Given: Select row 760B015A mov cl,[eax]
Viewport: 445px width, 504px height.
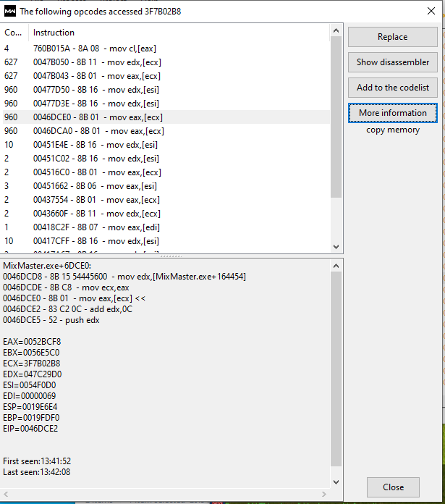Looking at the screenshot, I should pos(166,49).
